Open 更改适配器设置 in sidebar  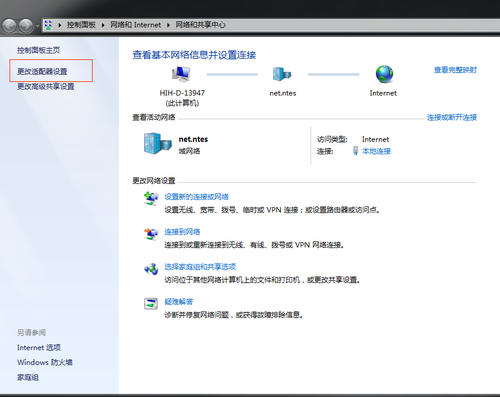click(42, 71)
